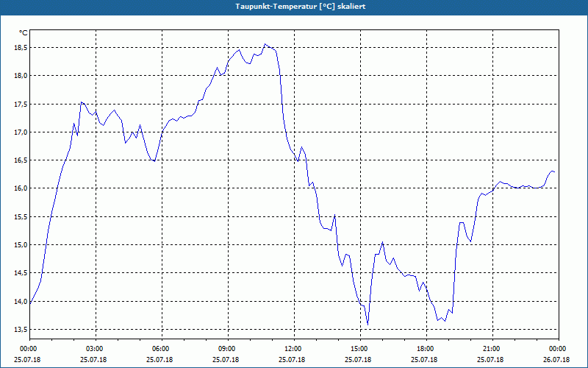Click the 12:00 time label

coord(292,349)
